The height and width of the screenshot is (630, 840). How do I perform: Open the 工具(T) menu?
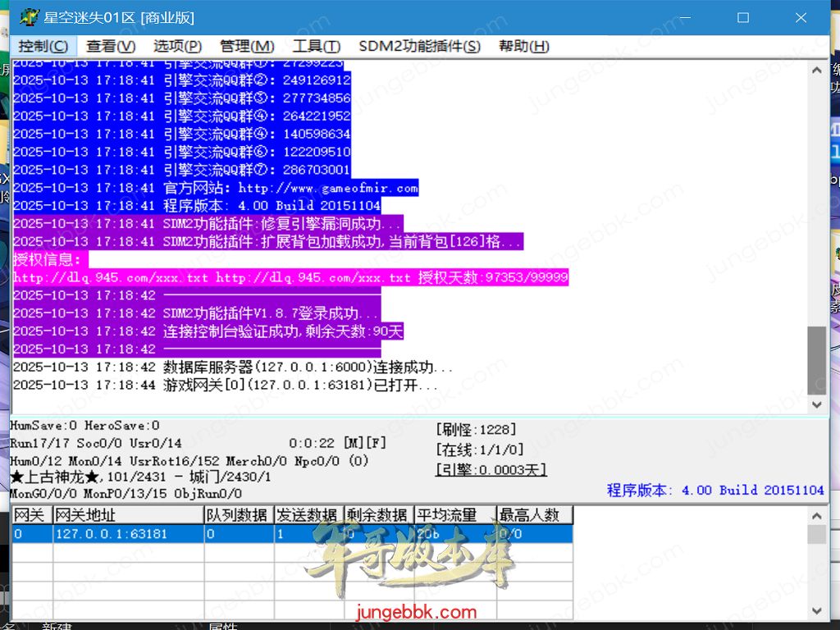coord(317,47)
